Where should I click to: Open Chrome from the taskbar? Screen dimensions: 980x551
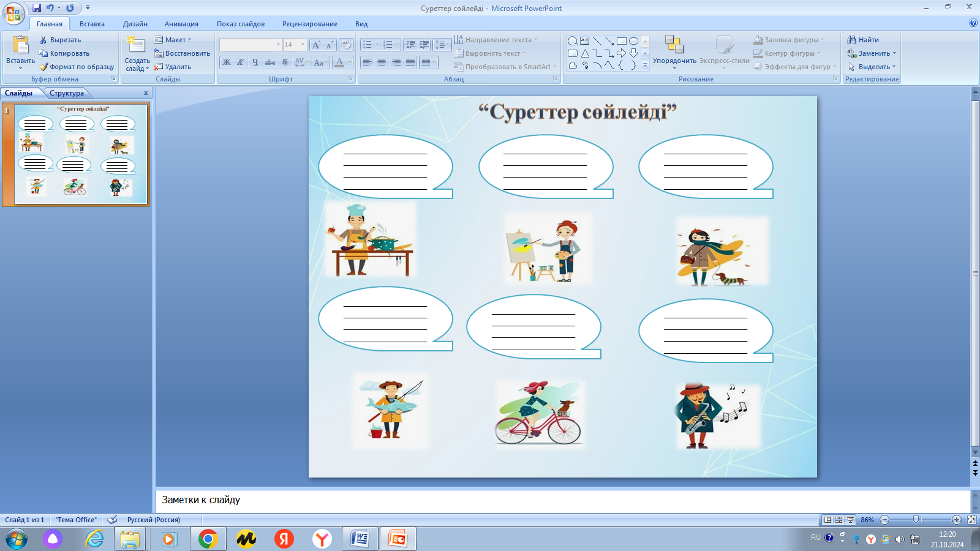pyautogui.click(x=208, y=539)
